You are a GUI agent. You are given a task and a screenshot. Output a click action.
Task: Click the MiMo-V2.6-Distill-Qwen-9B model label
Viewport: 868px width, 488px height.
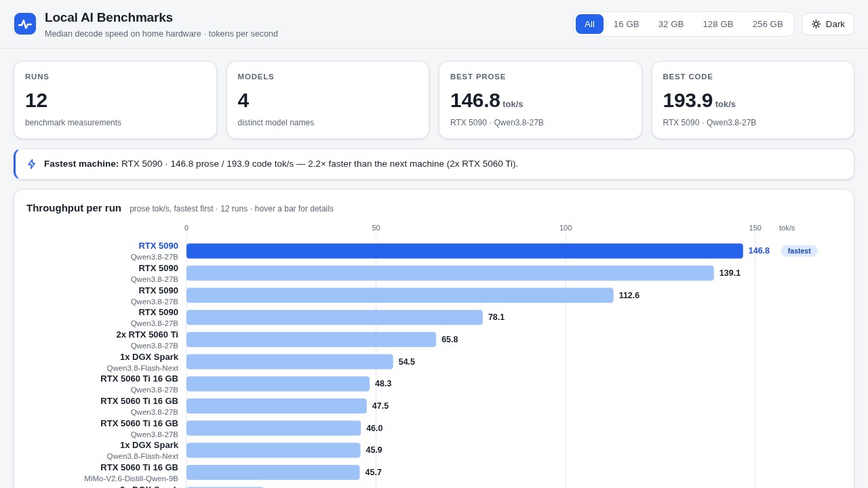131,479
